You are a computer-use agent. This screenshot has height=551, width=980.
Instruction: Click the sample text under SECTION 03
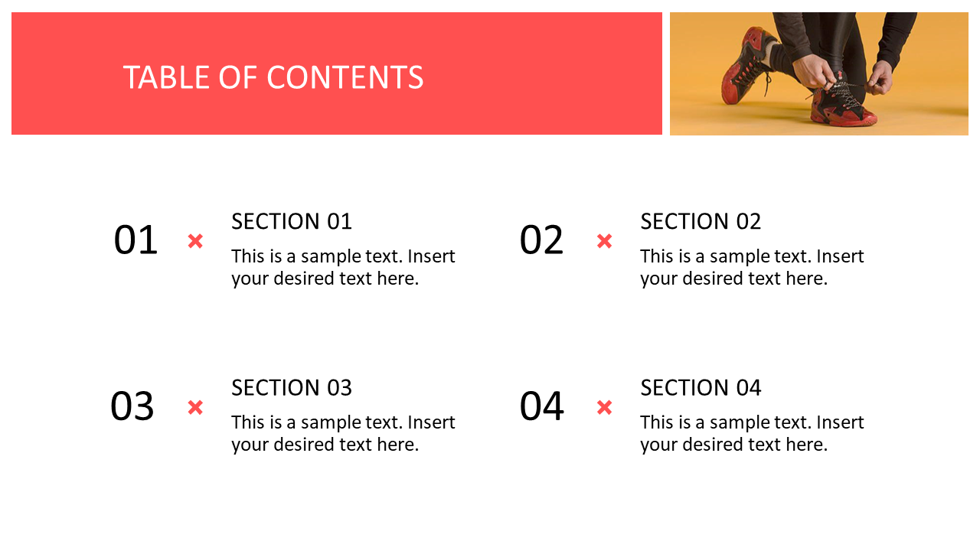pyautogui.click(x=343, y=433)
